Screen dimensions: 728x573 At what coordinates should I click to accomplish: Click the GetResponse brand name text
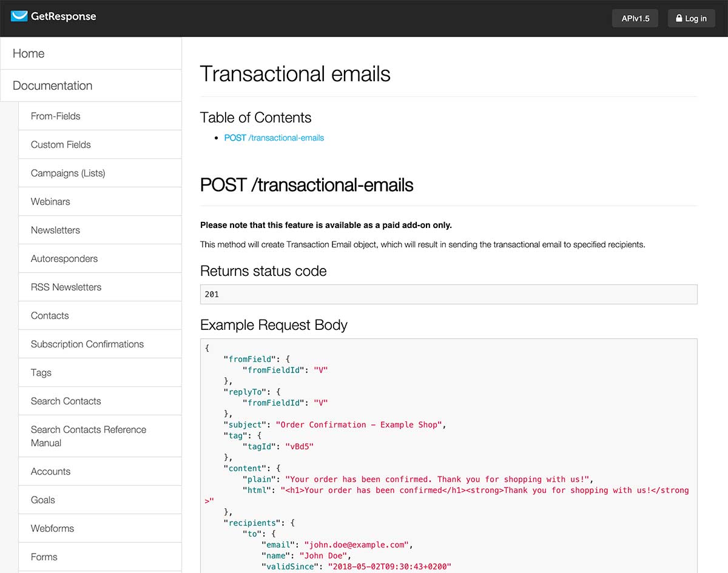tap(63, 16)
